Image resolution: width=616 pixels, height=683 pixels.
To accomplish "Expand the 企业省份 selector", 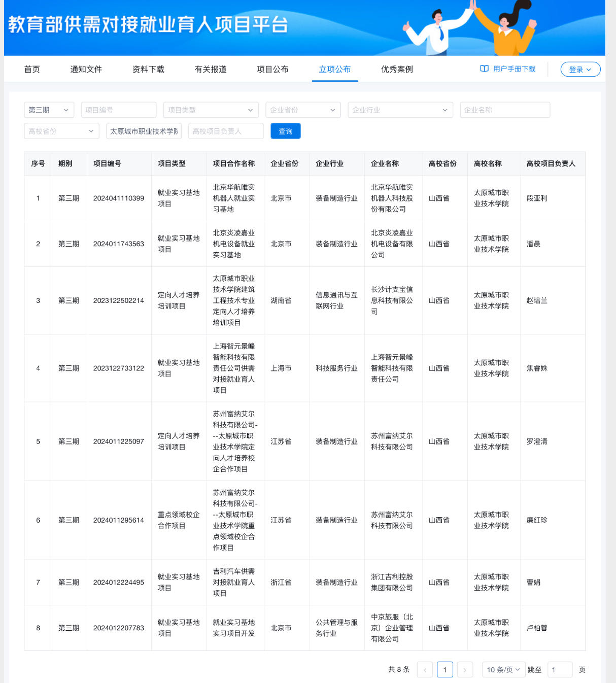I will (x=303, y=110).
